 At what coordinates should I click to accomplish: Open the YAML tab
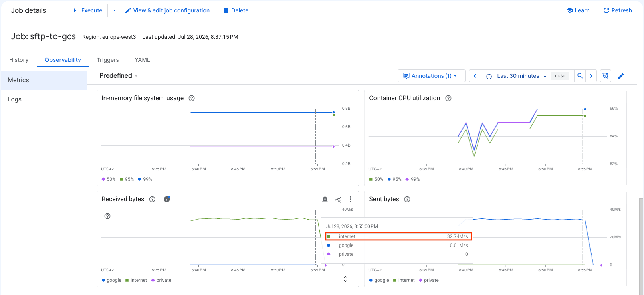pyautogui.click(x=142, y=60)
